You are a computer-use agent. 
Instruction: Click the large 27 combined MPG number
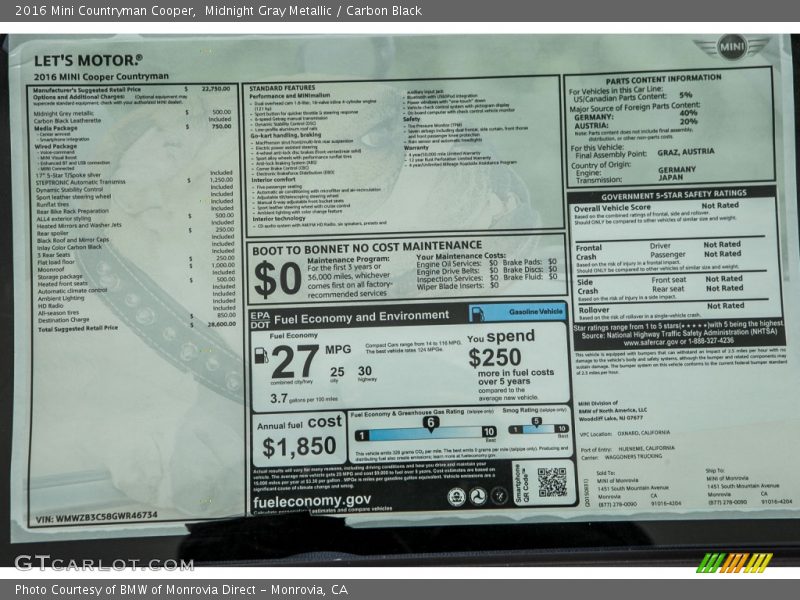click(x=295, y=361)
